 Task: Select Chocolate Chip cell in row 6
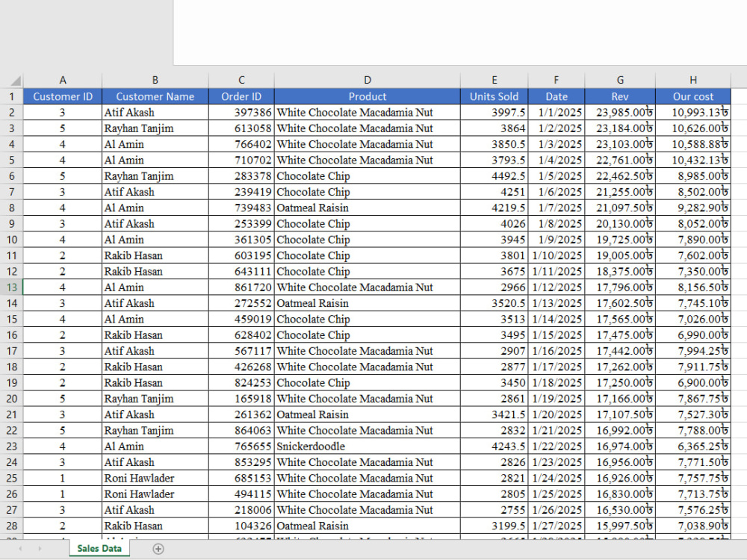coord(368,176)
